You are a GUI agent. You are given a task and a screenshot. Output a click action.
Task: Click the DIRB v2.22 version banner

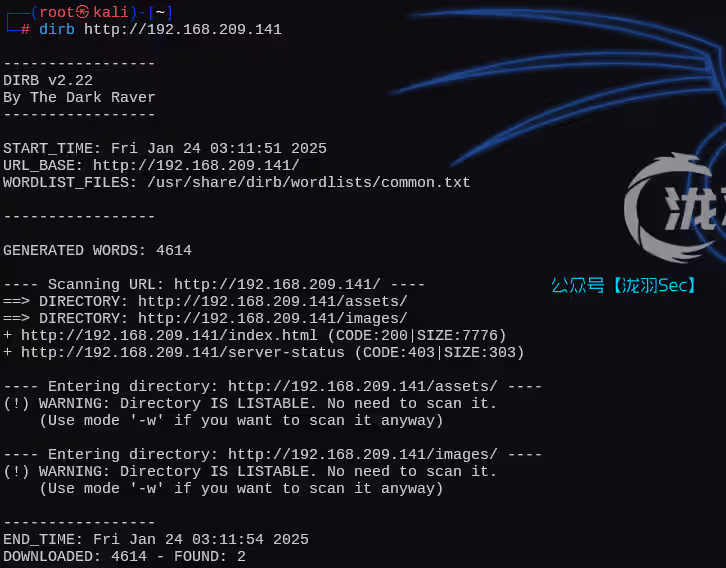(x=48, y=81)
